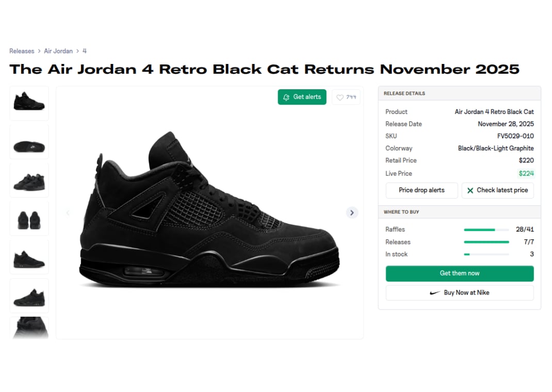Click the In stock progress bar

tap(485, 254)
